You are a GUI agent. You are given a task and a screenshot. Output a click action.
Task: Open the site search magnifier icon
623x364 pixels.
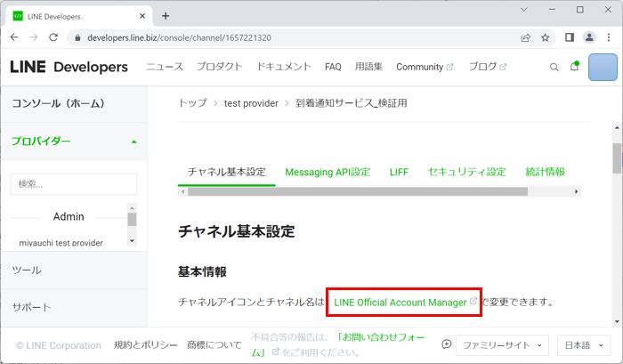click(x=554, y=67)
